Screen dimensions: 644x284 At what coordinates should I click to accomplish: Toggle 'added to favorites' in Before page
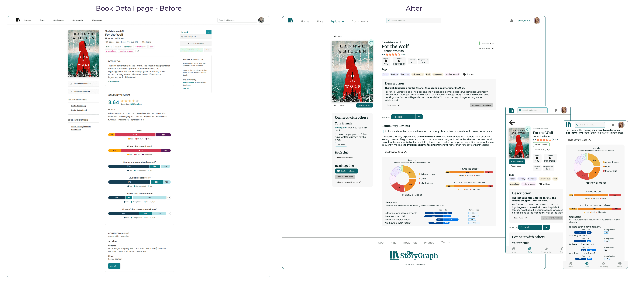coord(195,43)
